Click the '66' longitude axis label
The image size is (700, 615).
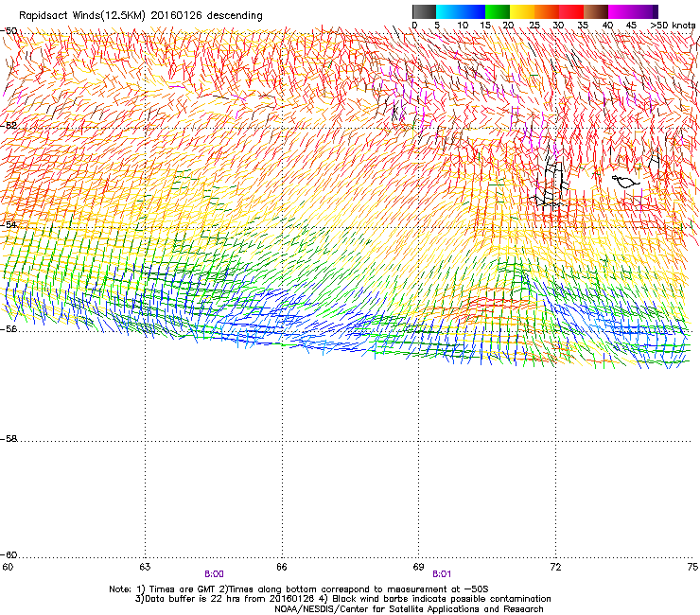pyautogui.click(x=282, y=567)
